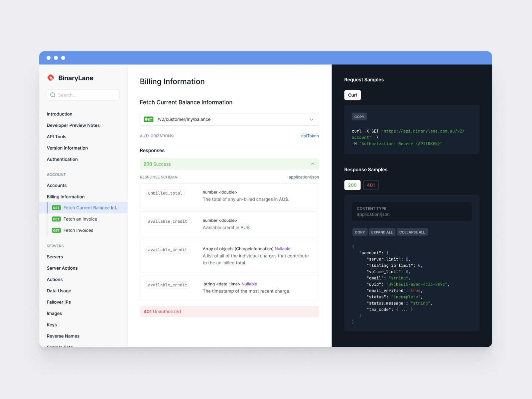
Task: Click the COLLAPSE ALL button
Action: pyautogui.click(x=412, y=232)
